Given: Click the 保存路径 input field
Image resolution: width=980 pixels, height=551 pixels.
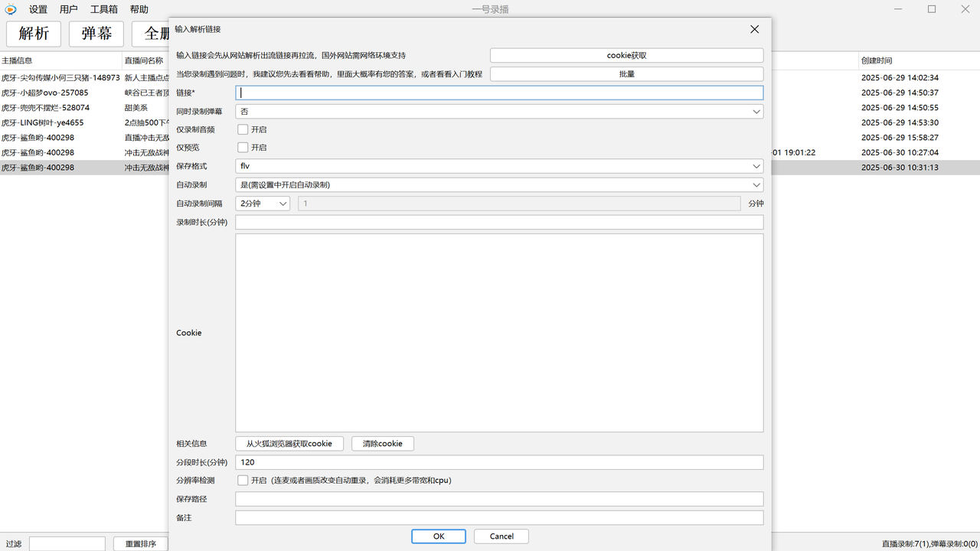Looking at the screenshot, I should pos(498,499).
